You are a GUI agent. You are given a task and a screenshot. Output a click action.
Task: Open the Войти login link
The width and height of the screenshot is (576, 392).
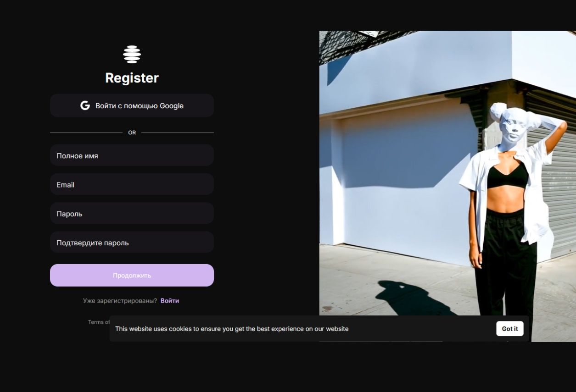pos(170,301)
